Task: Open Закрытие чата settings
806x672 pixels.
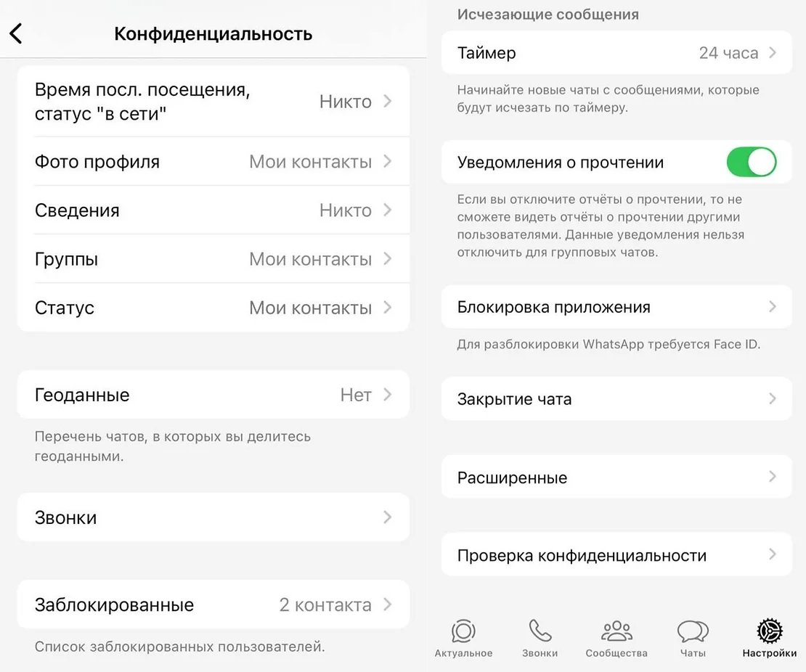Action: (616, 398)
